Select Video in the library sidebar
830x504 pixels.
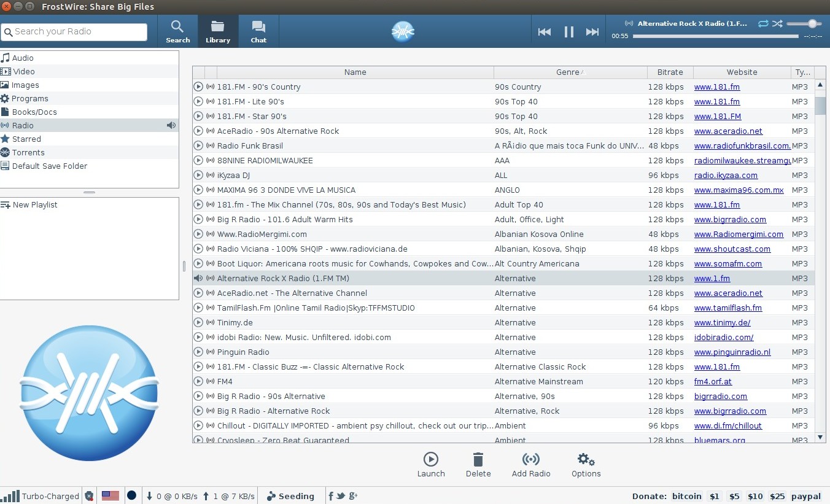(x=89, y=71)
